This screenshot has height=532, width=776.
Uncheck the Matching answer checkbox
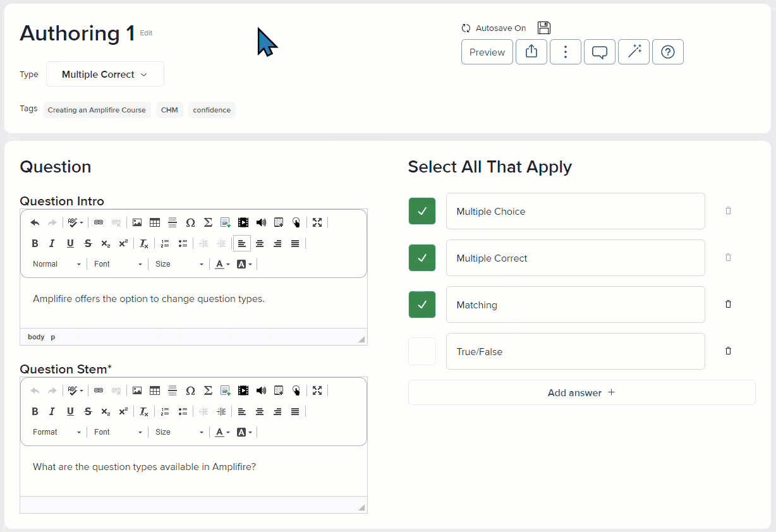pyautogui.click(x=422, y=305)
